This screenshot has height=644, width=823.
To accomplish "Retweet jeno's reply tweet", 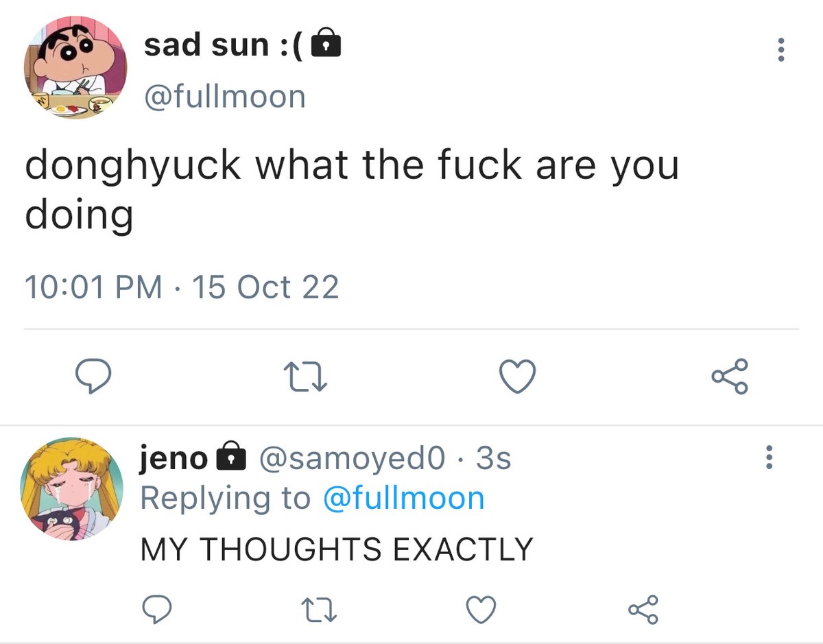I will pyautogui.click(x=321, y=608).
